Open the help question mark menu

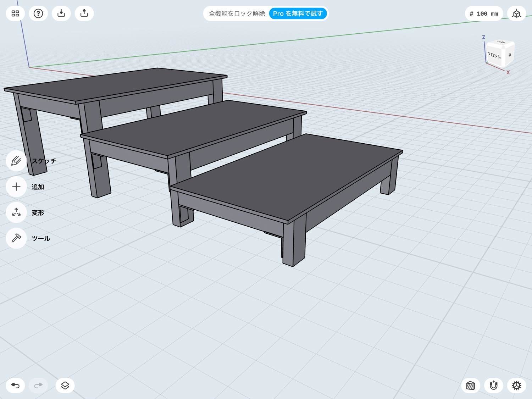pyautogui.click(x=38, y=13)
